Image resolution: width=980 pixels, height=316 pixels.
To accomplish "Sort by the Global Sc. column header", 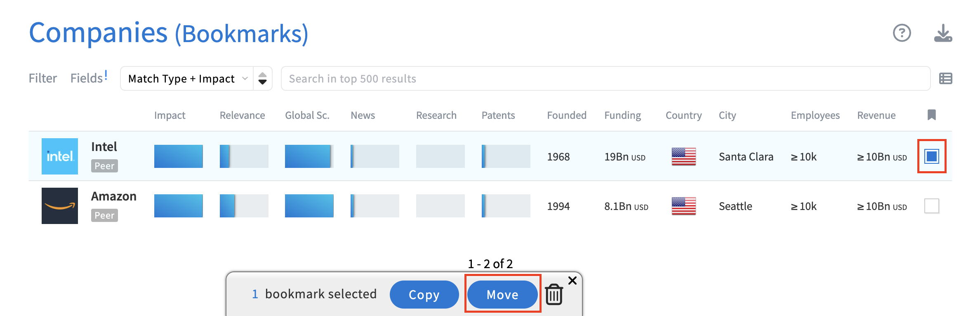I will tap(307, 116).
